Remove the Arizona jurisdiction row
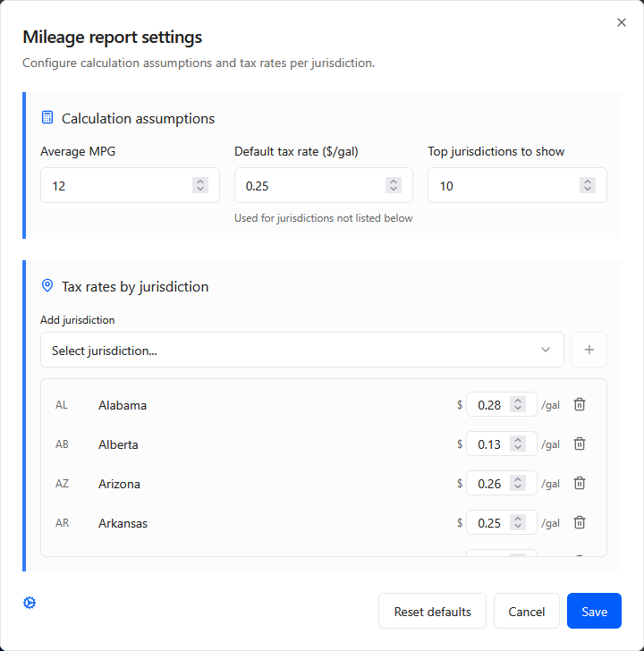The image size is (644, 651). pyautogui.click(x=580, y=483)
